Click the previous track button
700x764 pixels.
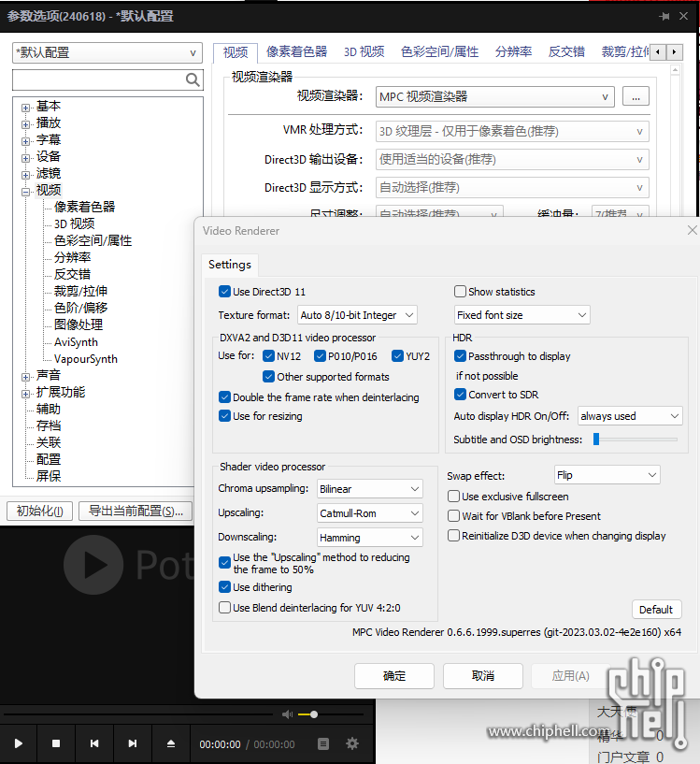click(94, 743)
